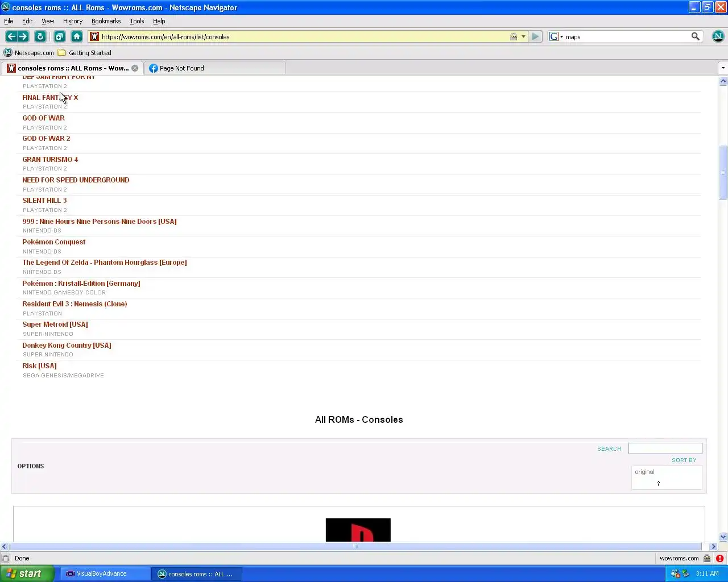
Task: Open the Home page icon
Action: [x=77, y=36]
